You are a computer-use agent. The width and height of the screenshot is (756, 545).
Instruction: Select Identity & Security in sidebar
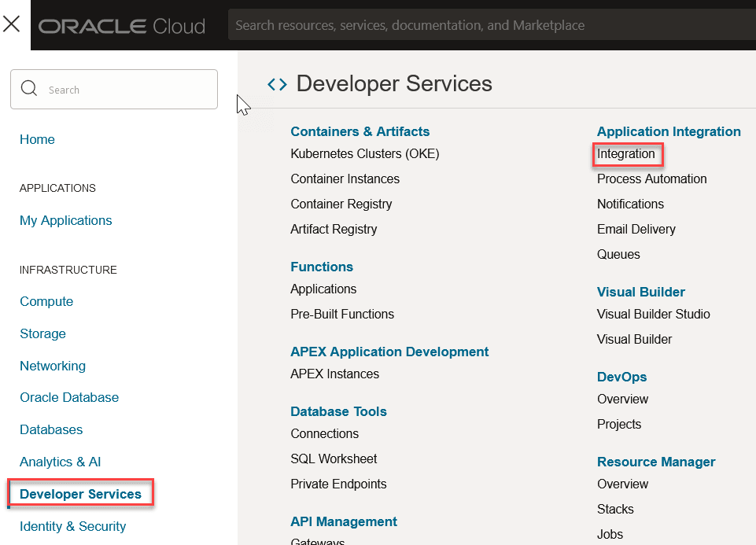[x=72, y=526]
